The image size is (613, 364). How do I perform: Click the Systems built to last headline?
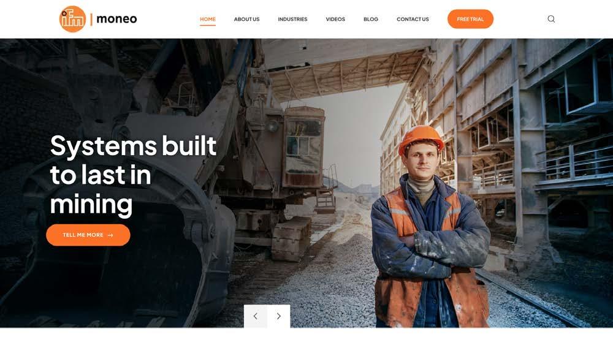133,175
